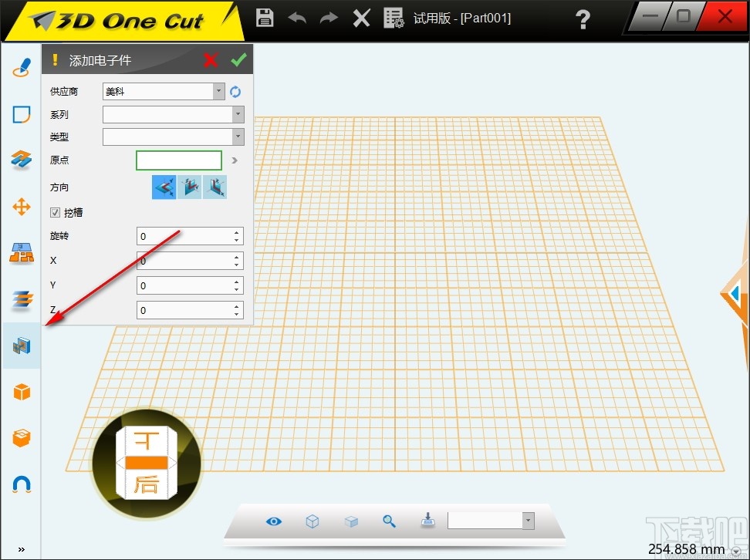The width and height of the screenshot is (750, 560).
Task: Click the 原点 input field
Action: pos(179,160)
